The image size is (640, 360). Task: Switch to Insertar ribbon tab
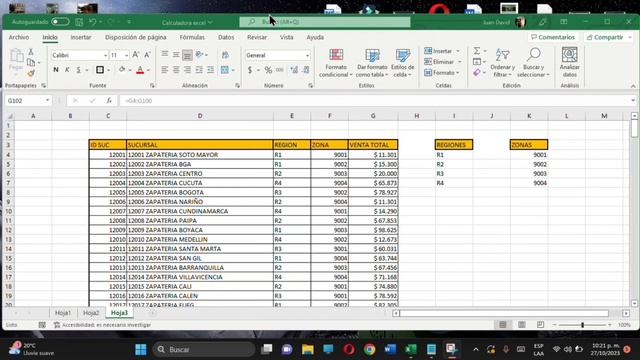pyautogui.click(x=81, y=37)
